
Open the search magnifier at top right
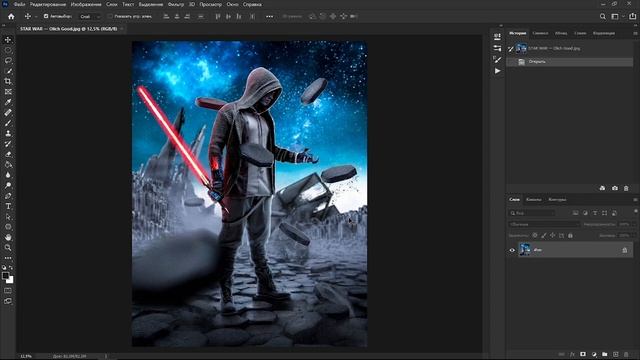[x=602, y=16]
